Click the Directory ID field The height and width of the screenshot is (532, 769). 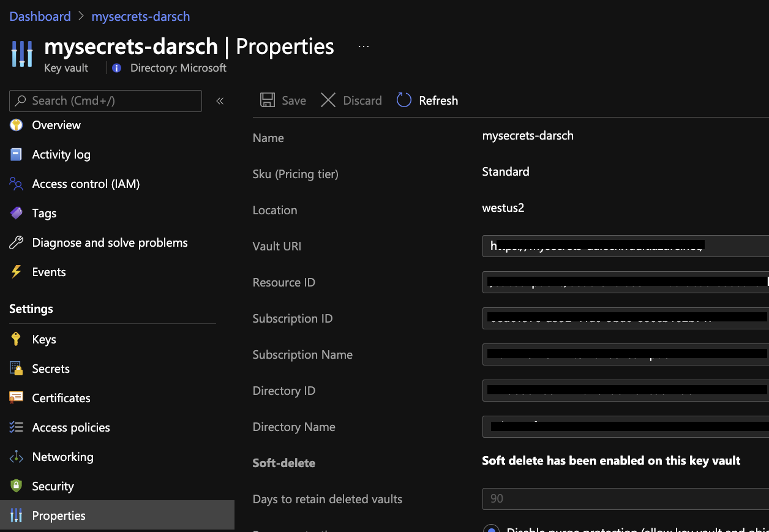[x=625, y=390]
